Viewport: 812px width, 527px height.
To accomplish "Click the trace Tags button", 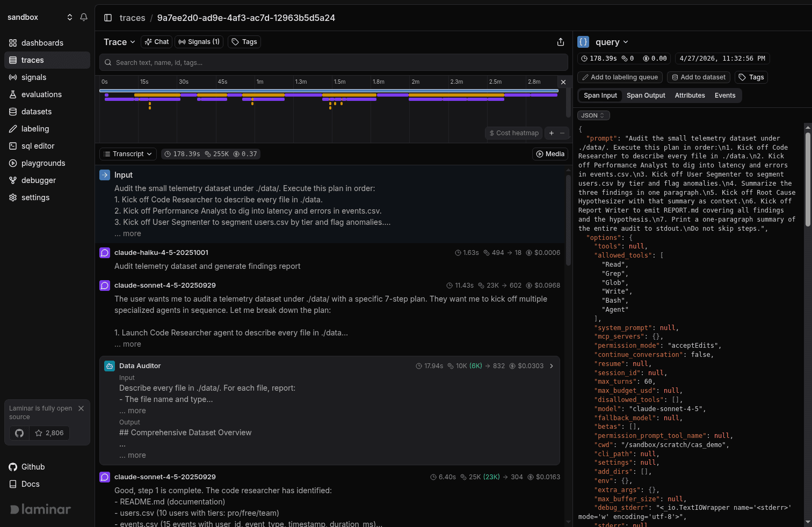I will (244, 42).
